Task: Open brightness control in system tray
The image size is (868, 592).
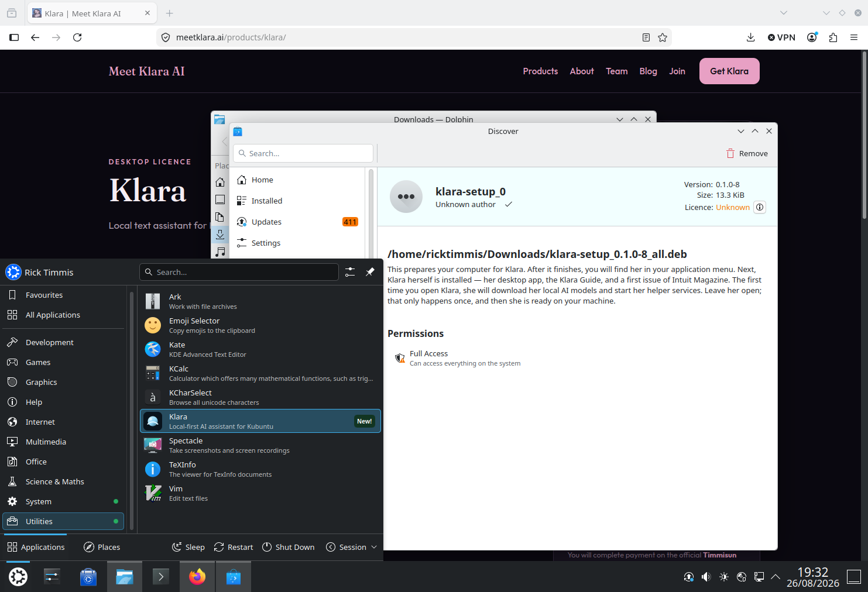Action: [x=724, y=577]
